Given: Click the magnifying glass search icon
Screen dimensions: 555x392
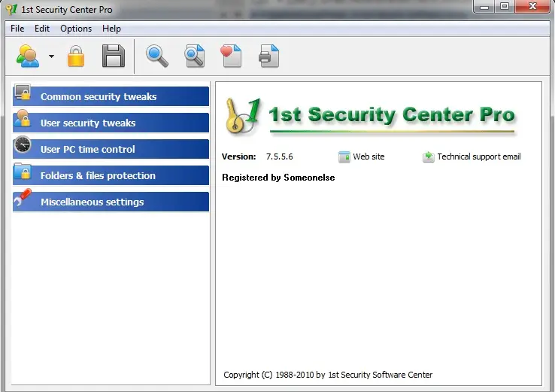Looking at the screenshot, I should (157, 56).
